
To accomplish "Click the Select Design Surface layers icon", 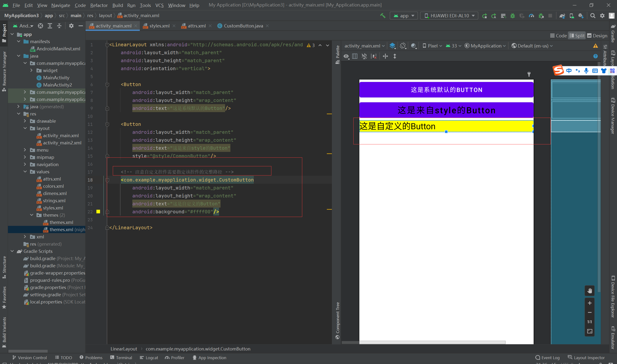I will tap(393, 46).
